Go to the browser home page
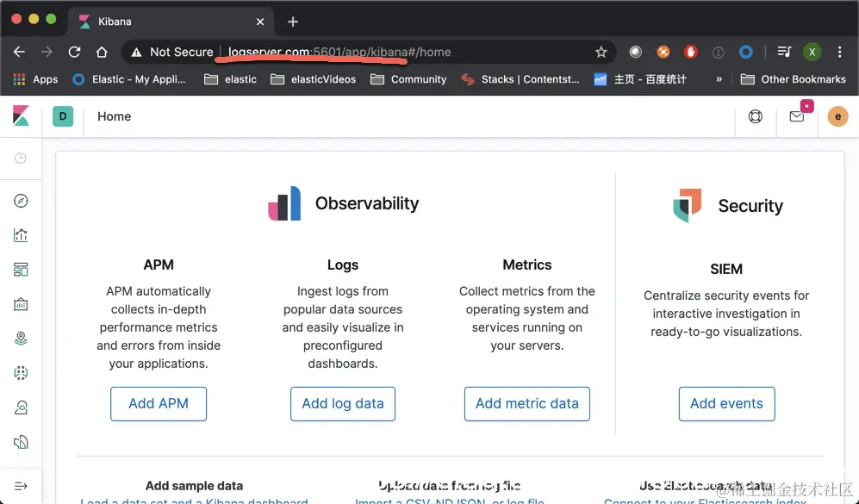859x504 pixels. pyautogui.click(x=102, y=52)
